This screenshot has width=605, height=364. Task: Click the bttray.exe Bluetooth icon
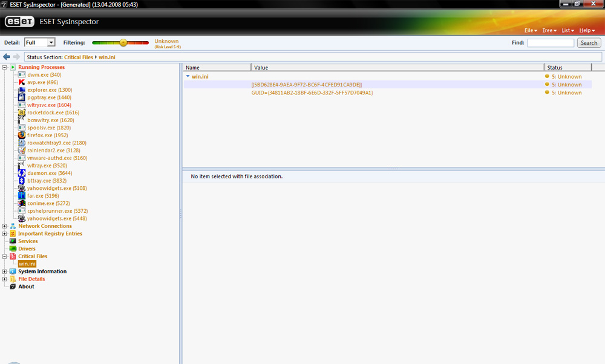(22, 180)
